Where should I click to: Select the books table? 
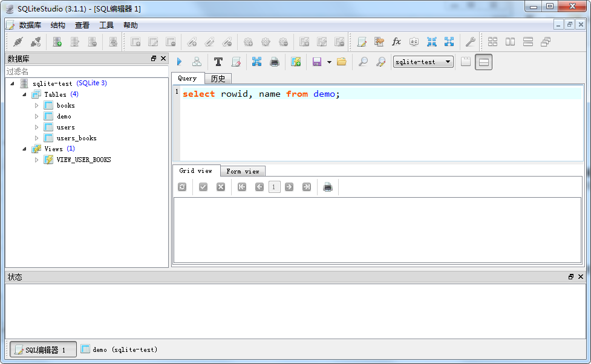click(65, 105)
